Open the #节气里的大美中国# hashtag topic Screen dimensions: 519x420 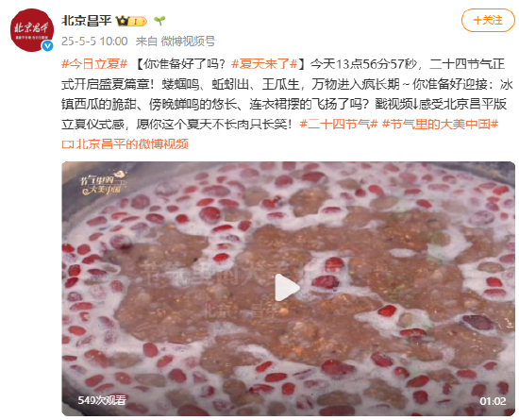[441, 125]
